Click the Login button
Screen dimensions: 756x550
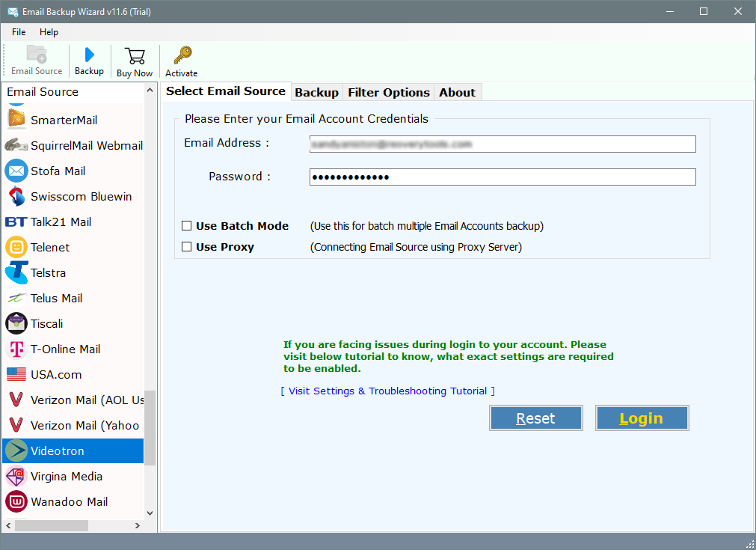click(x=642, y=418)
